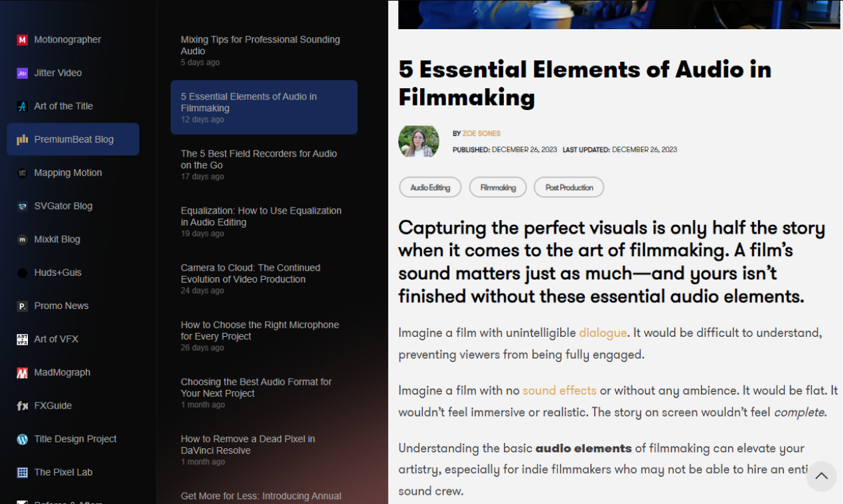The width and height of the screenshot is (843, 504).
Task: Click the Motionographer feed icon
Action: [x=22, y=40]
